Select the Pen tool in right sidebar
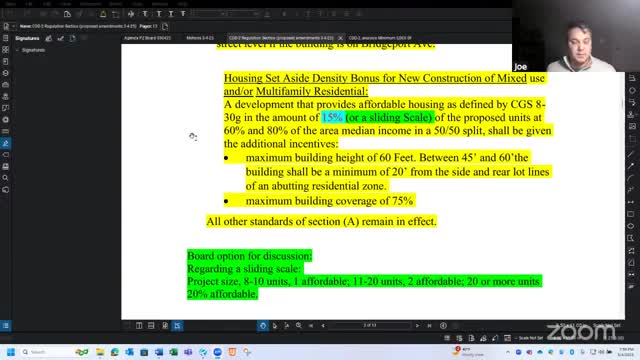640x360 pixels. point(631,166)
